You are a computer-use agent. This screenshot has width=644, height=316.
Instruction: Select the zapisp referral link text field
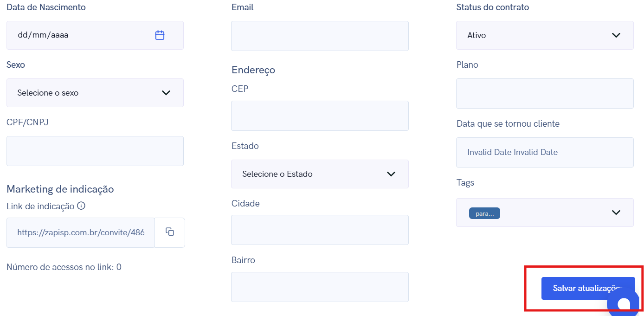[x=81, y=232]
